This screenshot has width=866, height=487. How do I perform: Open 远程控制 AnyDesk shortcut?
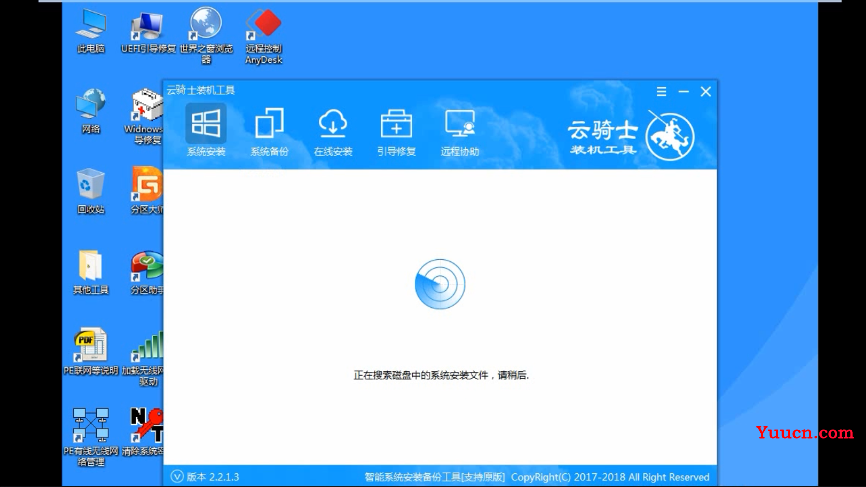tap(264, 37)
